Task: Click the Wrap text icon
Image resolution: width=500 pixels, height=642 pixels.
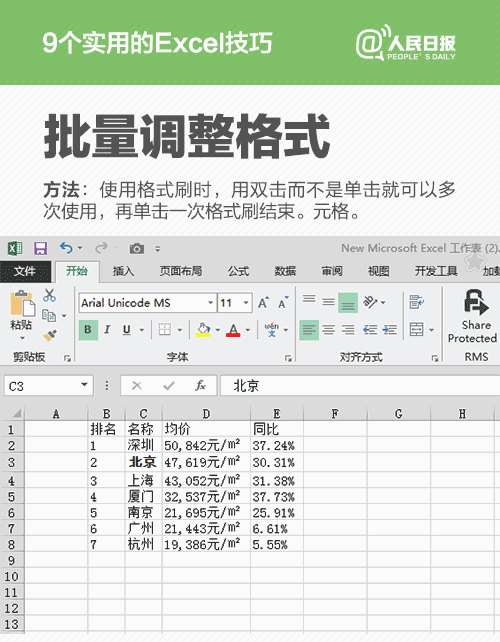Action: 416,302
